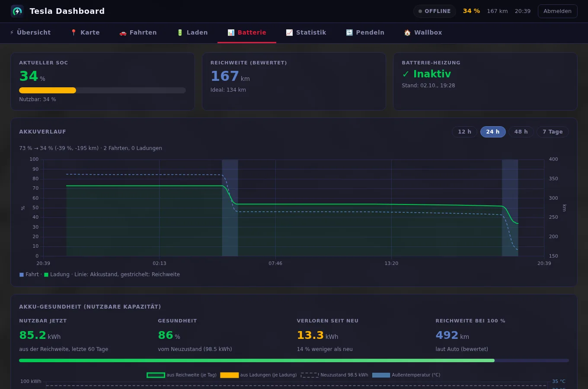Click the "492 km" range value
Image resolution: width=588 pixels, height=389 pixels.
click(x=452, y=335)
